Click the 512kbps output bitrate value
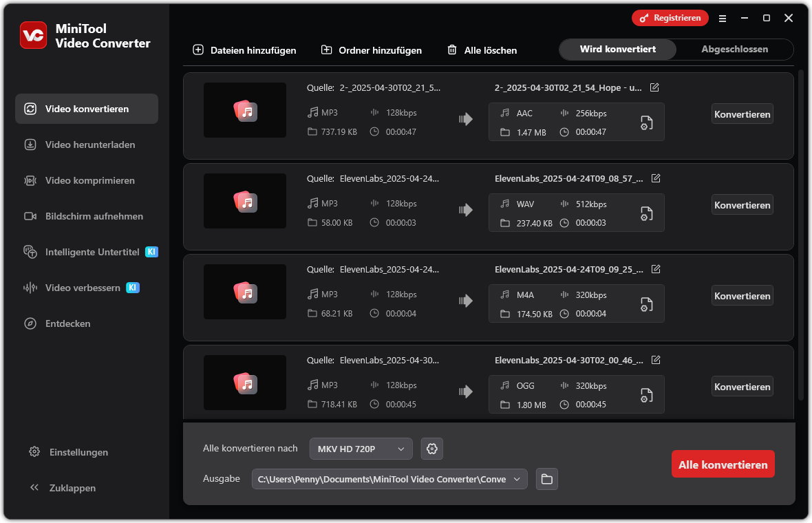This screenshot has height=523, width=812. pyautogui.click(x=591, y=204)
